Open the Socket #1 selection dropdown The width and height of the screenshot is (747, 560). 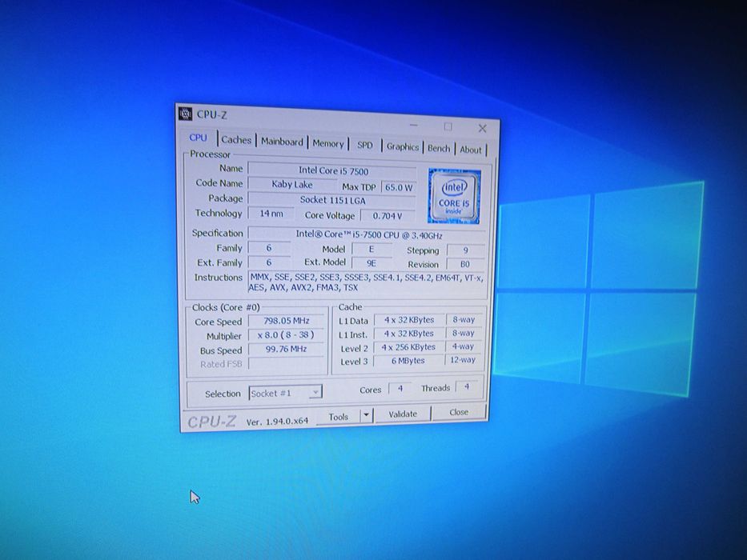(285, 393)
